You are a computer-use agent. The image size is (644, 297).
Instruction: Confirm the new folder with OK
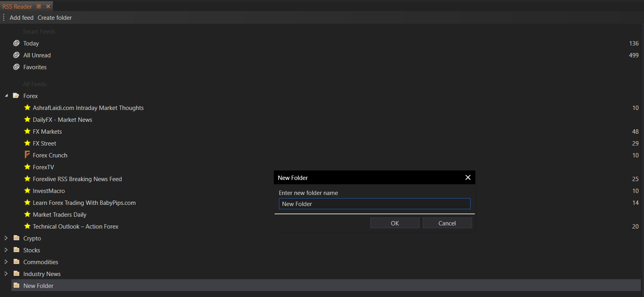pyautogui.click(x=394, y=223)
